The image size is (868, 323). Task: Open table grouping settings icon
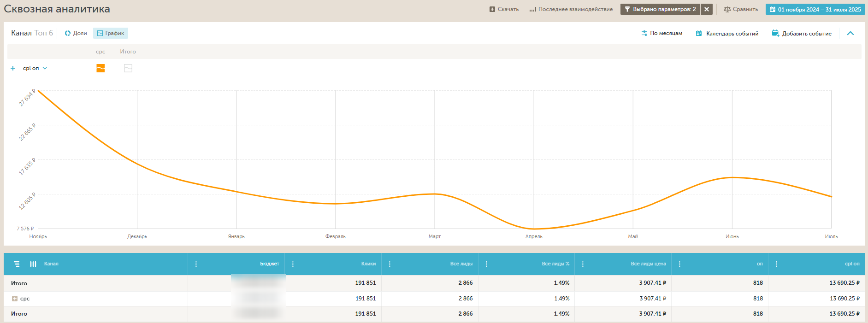(17, 264)
